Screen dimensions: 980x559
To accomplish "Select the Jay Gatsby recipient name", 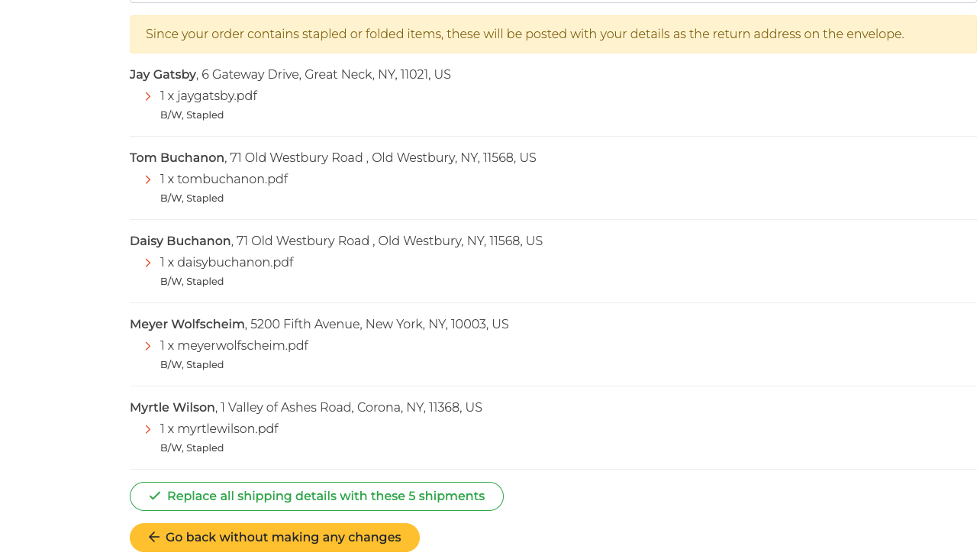I will (x=163, y=75).
